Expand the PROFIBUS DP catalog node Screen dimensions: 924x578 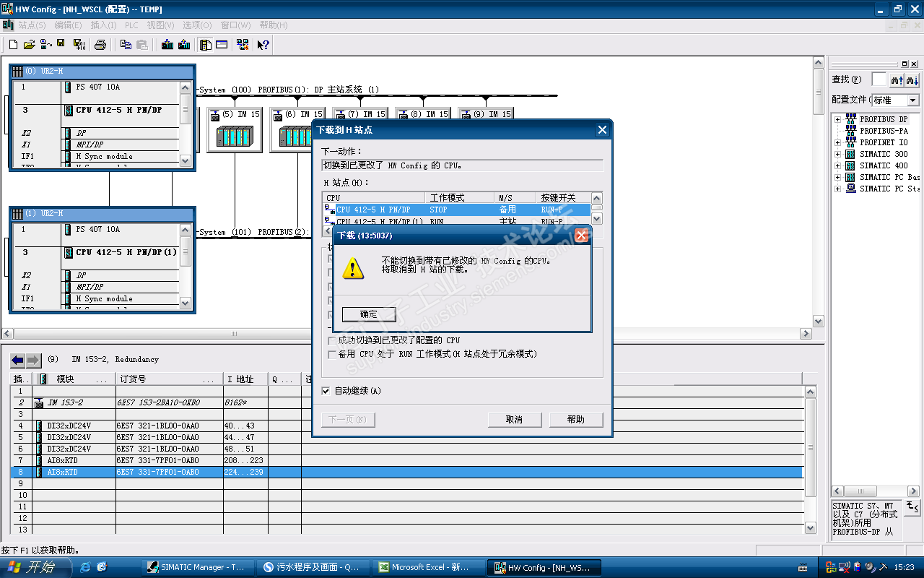pos(837,119)
